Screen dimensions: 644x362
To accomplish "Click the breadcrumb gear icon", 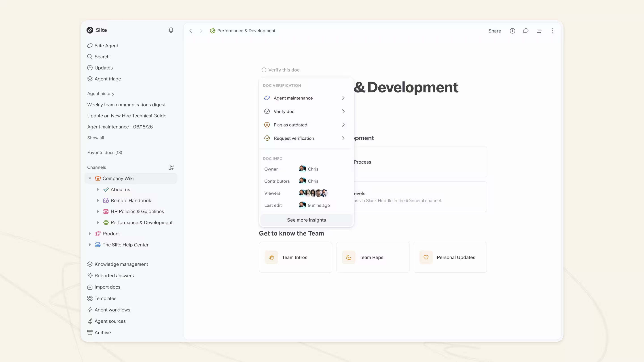I will (x=212, y=31).
